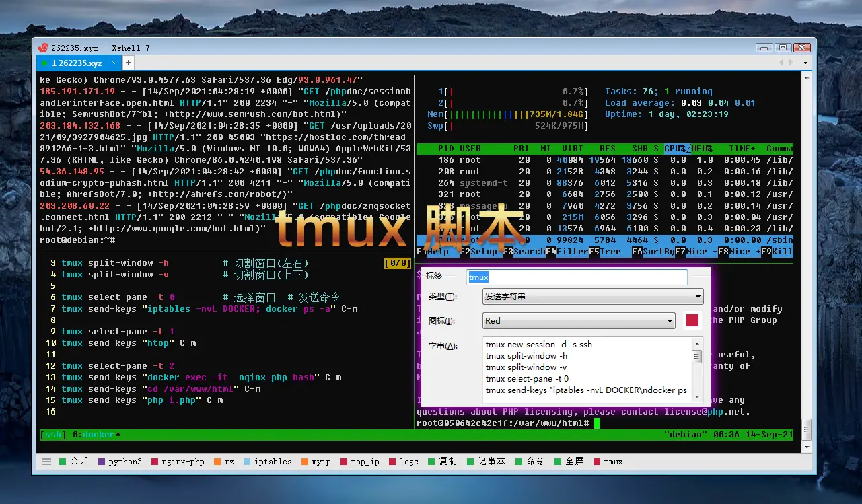The image size is (862, 504).
Task: Click the [ssh] session name in tmux bar
Action: coord(52,435)
